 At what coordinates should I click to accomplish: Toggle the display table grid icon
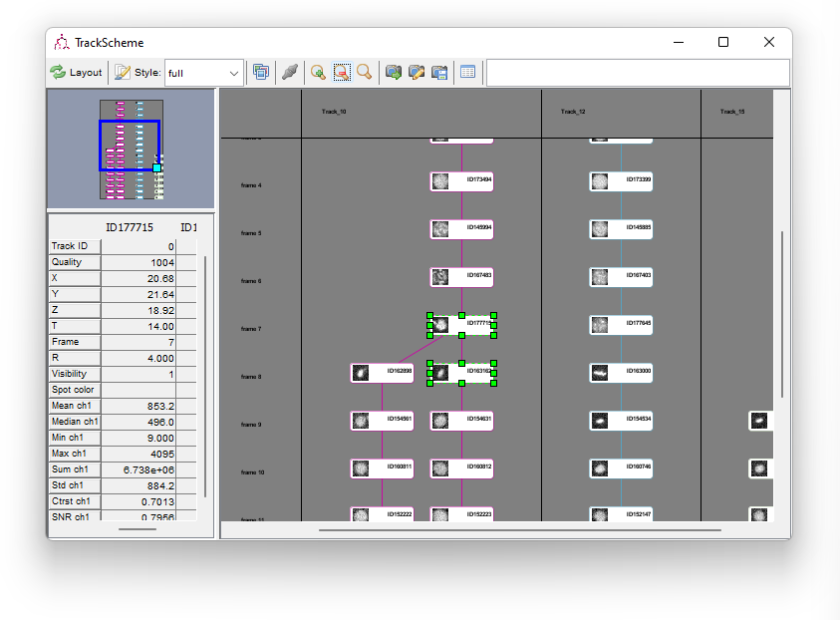[x=467, y=72]
